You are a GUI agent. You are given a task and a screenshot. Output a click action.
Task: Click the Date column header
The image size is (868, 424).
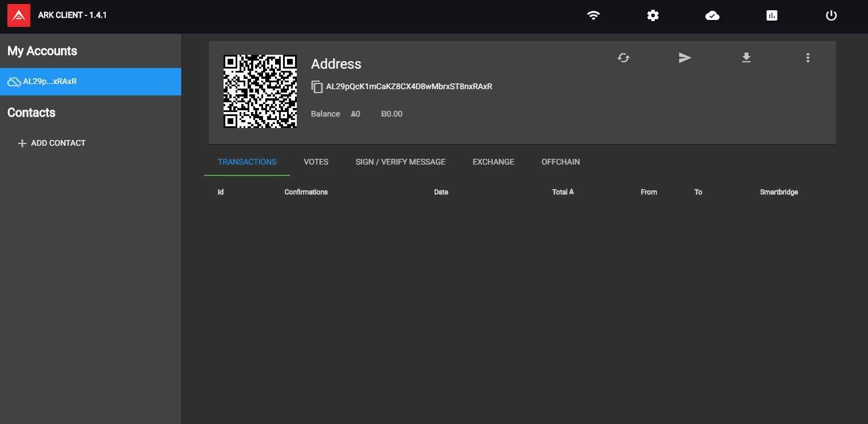click(441, 192)
